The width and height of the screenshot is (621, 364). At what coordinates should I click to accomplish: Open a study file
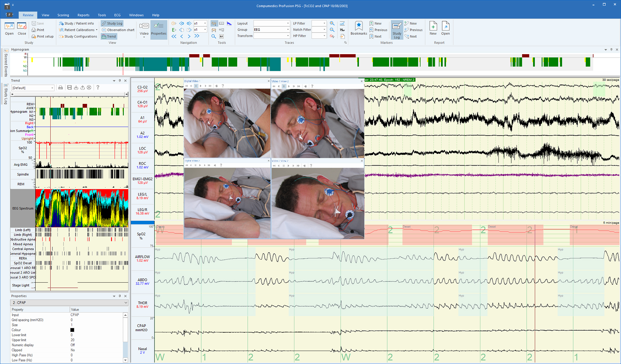pyautogui.click(x=9, y=28)
